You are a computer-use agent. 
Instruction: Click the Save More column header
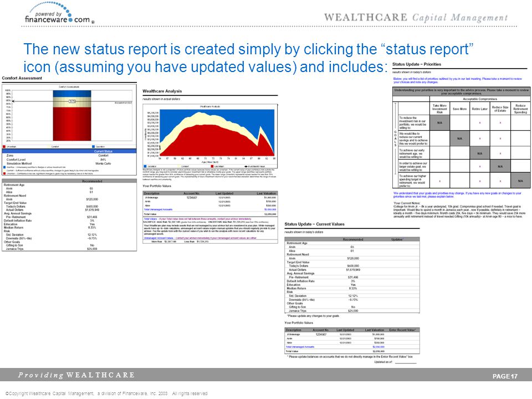tap(460, 109)
